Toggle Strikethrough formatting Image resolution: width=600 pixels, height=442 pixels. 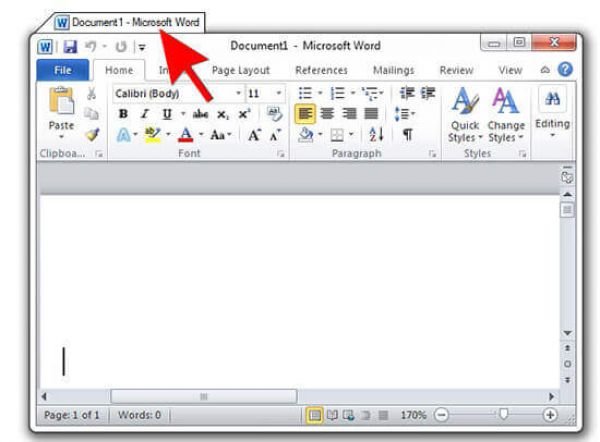(x=200, y=114)
